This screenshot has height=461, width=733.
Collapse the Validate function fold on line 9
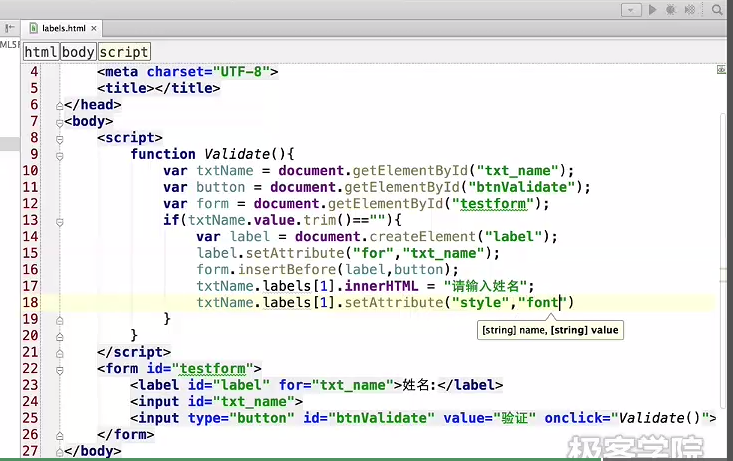(59, 156)
